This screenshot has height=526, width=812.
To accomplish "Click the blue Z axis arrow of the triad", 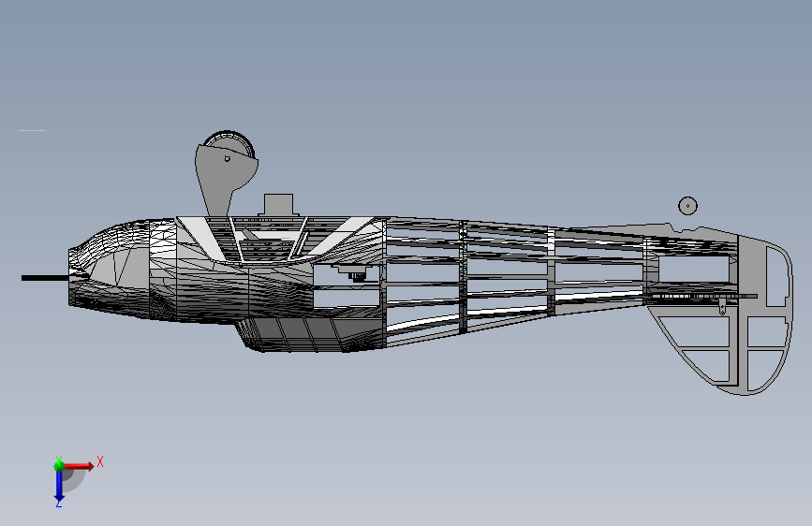I will click(x=59, y=486).
